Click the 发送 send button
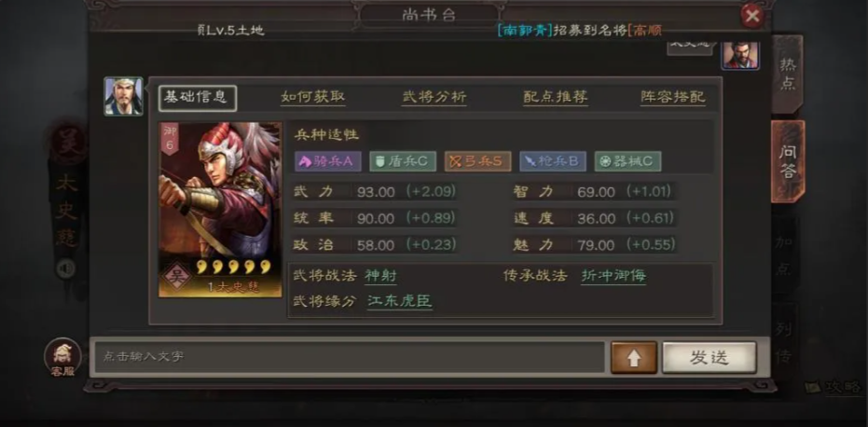 (x=710, y=357)
